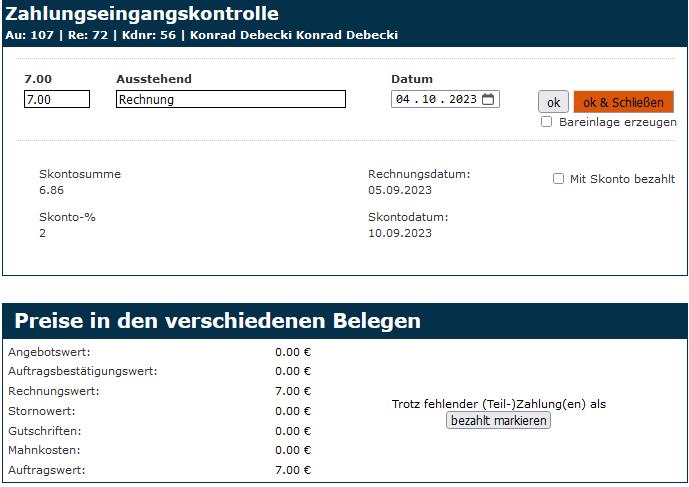Viewport: 689px width, 487px height.
Task: Select the year segment 2023 in Datum
Action: 462,99
